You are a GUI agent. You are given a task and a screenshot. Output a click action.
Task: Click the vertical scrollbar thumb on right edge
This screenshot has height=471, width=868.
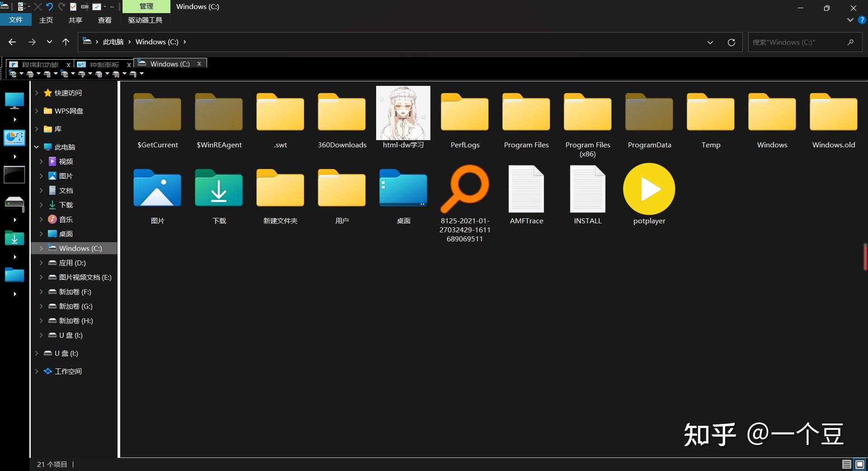pos(865,256)
